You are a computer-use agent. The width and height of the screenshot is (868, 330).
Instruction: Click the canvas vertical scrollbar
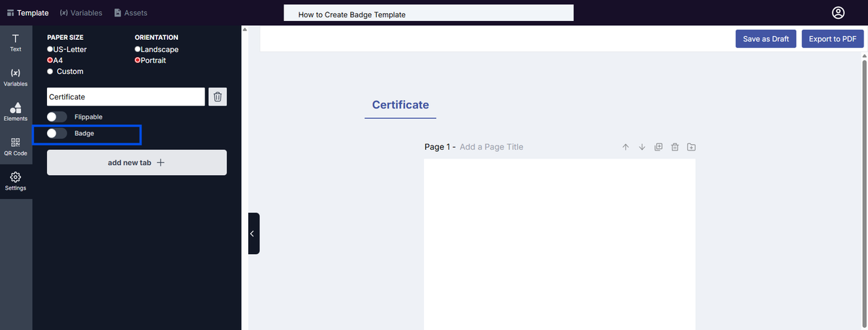pos(864,195)
